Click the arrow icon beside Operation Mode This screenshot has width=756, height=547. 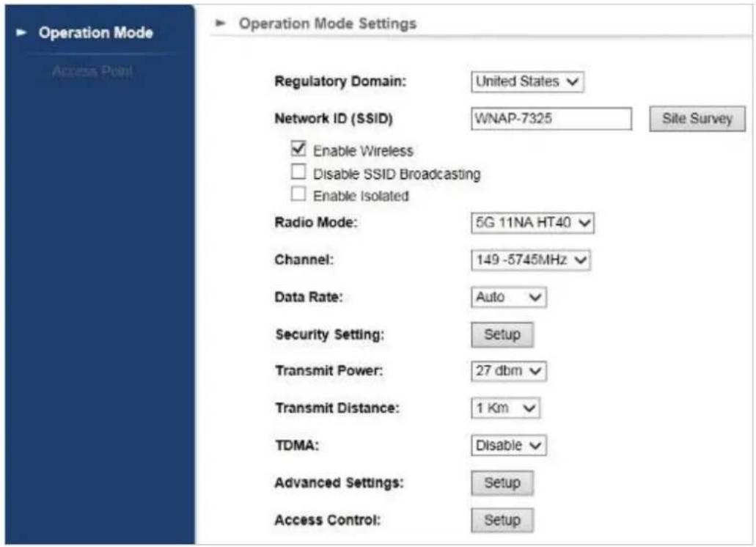21,33
